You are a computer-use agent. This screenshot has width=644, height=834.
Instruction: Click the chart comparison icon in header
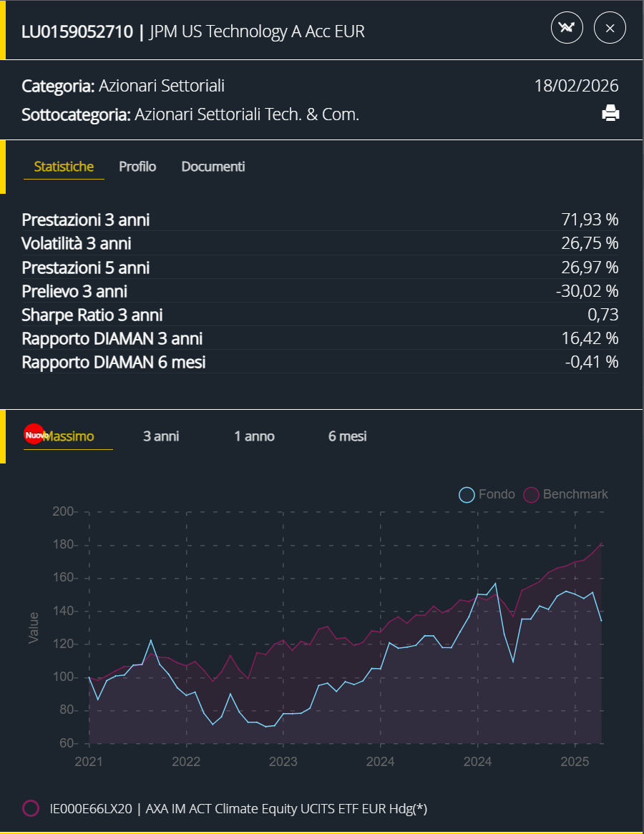coord(567,29)
